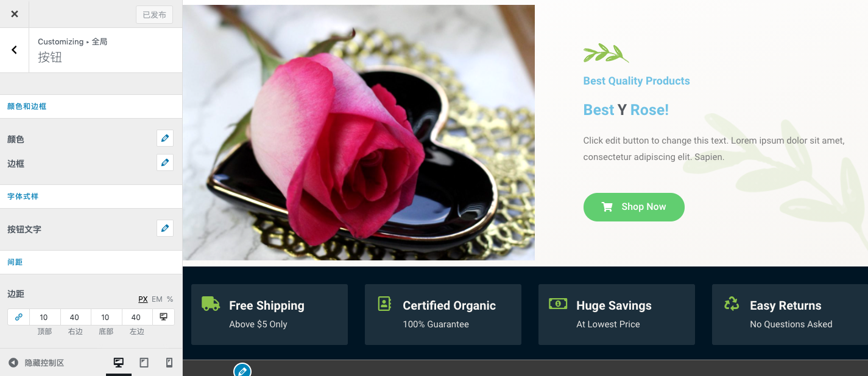Select % as padding unit

[x=170, y=299]
